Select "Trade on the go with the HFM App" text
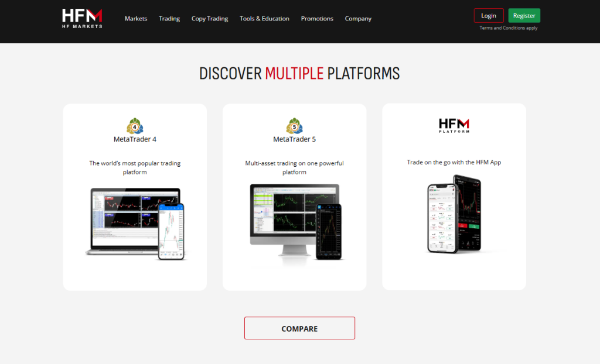The height and width of the screenshot is (364, 600). (454, 162)
